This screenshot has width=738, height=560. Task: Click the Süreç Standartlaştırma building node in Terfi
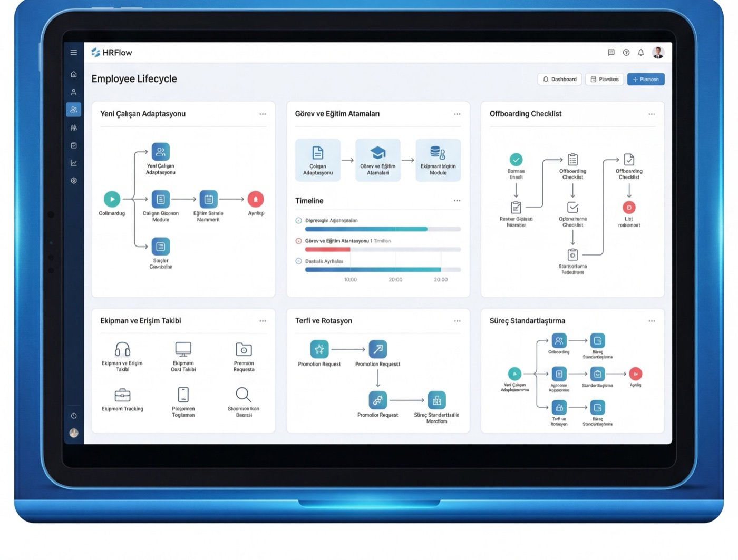coord(436,400)
